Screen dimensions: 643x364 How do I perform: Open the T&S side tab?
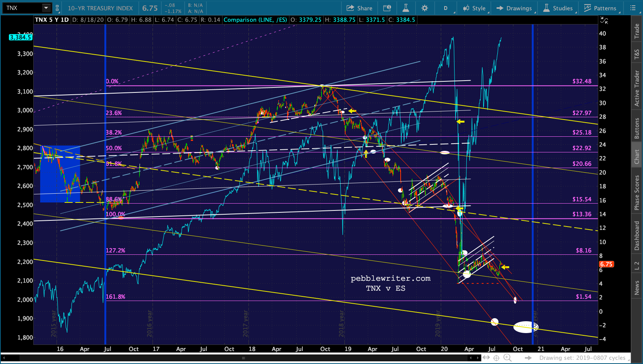click(637, 54)
